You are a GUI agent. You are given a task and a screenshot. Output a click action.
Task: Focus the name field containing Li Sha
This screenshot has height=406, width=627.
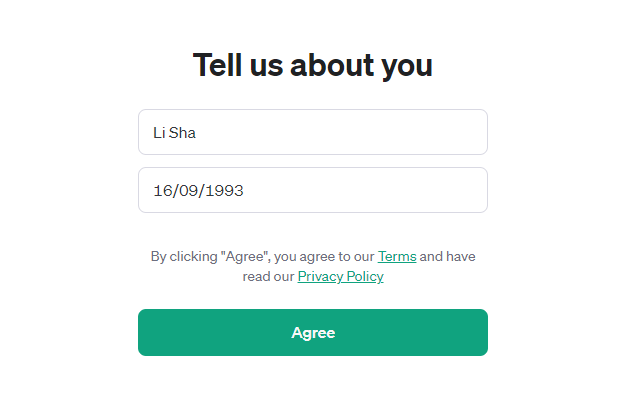(x=313, y=132)
